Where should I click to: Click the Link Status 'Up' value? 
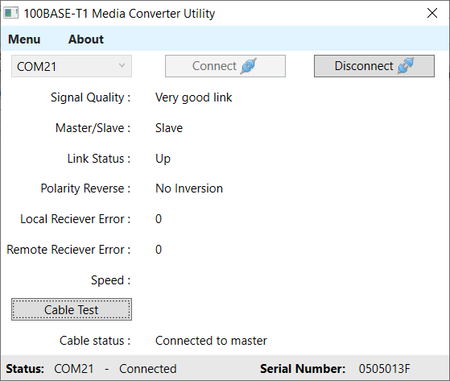tap(163, 159)
